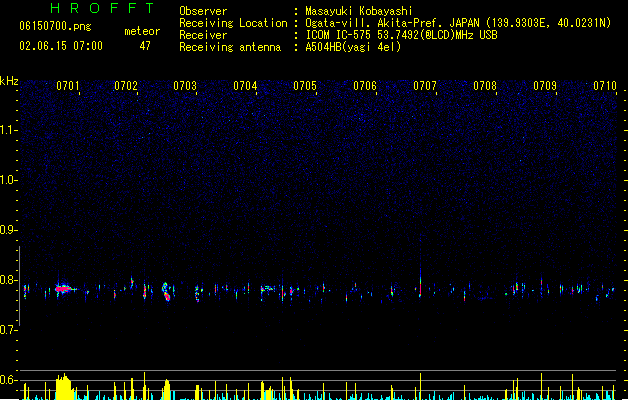629x400 pixels.
Task: Click the Receiving Location label
Action: pyautogui.click(x=233, y=23)
